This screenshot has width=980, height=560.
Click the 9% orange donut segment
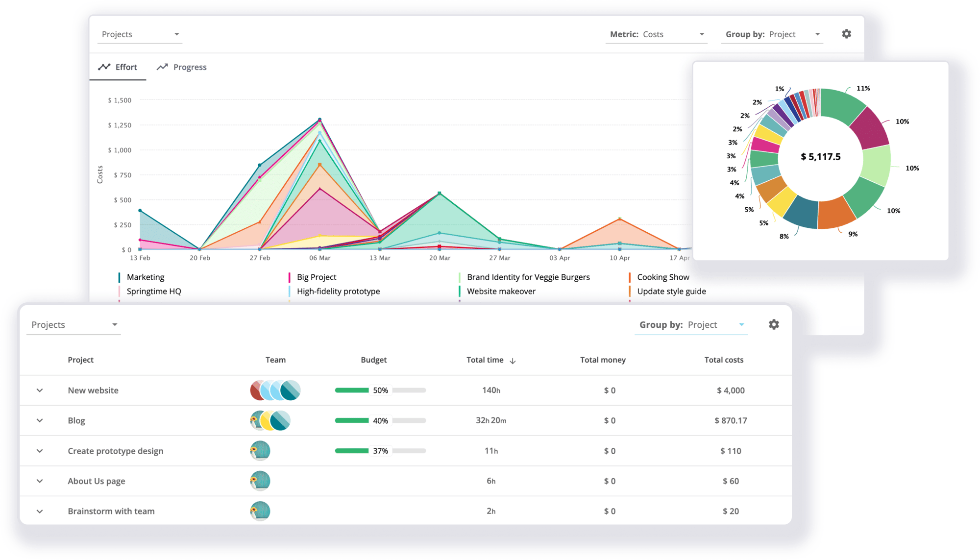coord(836,213)
